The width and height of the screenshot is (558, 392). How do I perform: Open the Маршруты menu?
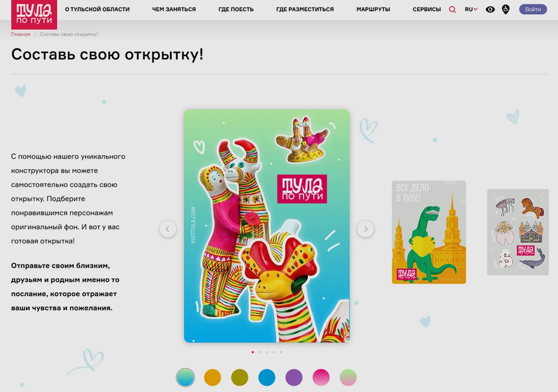(373, 9)
